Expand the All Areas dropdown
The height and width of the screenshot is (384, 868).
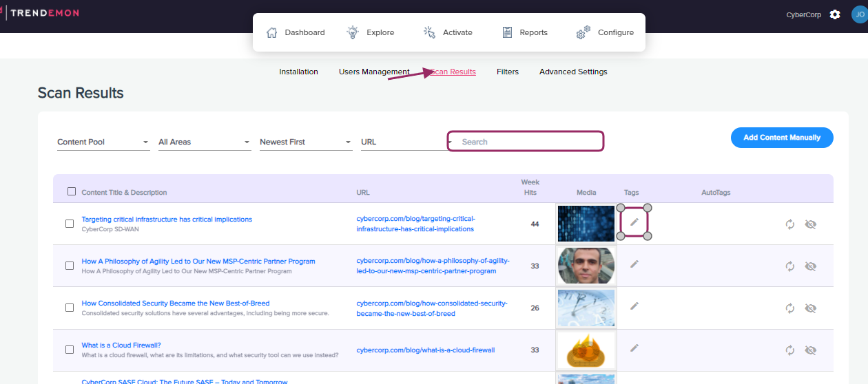[205, 142]
